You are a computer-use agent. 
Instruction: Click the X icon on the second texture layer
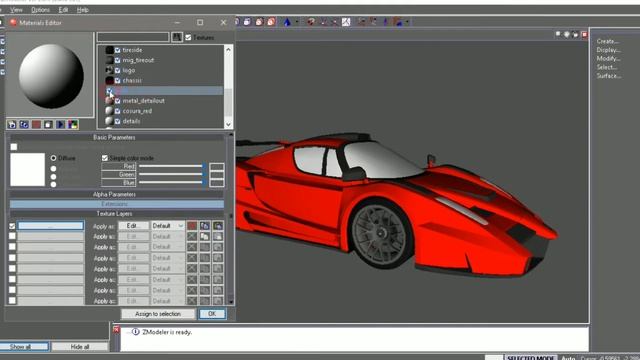[192, 236]
